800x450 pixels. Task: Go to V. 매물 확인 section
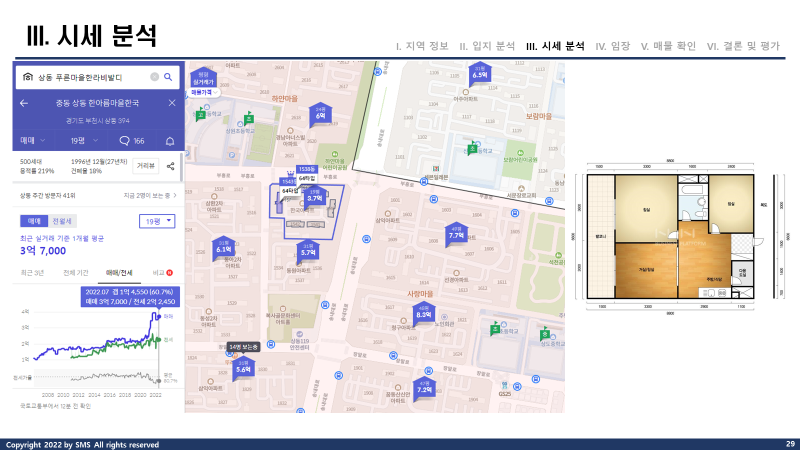pos(668,46)
